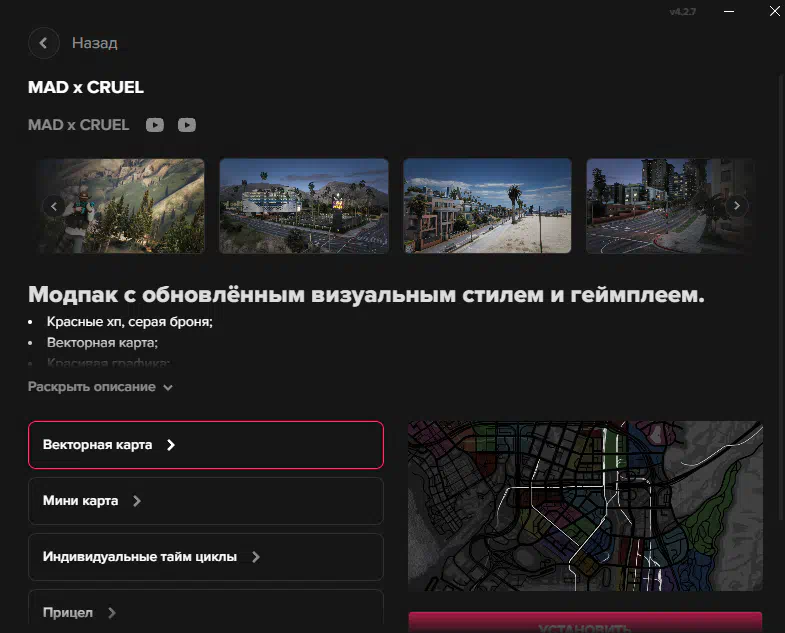
Task: Select the Индивидуальные тайм циклы option
Action: (x=205, y=557)
